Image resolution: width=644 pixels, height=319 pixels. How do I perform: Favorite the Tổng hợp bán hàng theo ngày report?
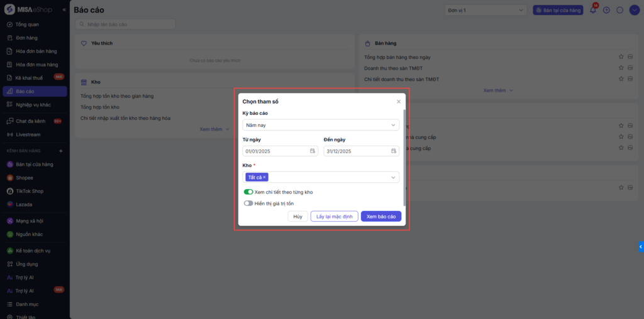click(x=621, y=57)
